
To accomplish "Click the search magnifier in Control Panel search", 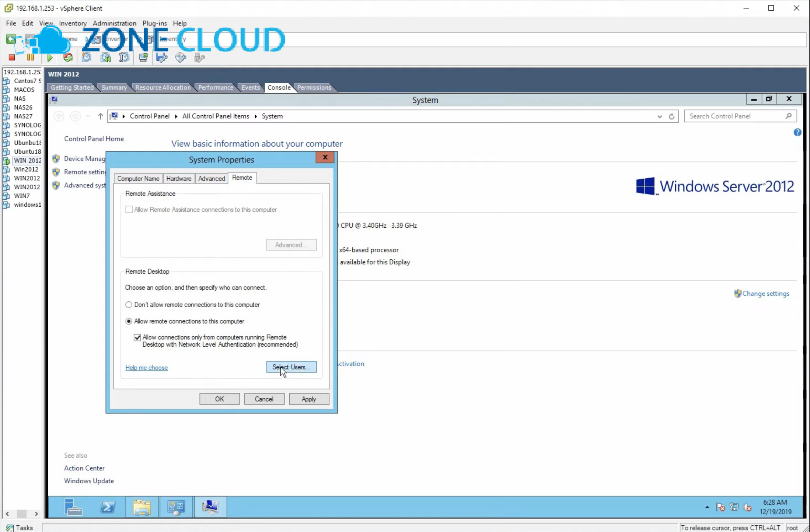I will 788,116.
